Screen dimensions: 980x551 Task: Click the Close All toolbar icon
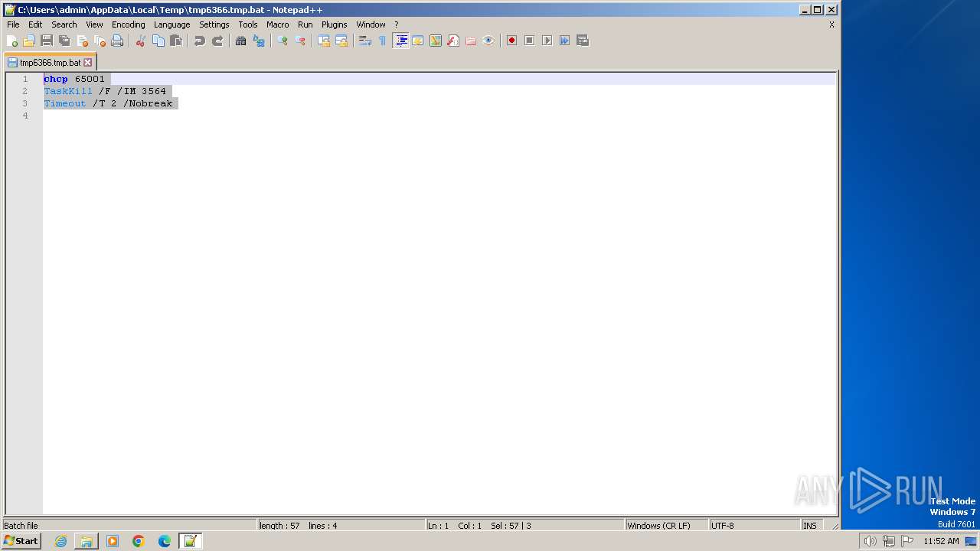pos(100,41)
